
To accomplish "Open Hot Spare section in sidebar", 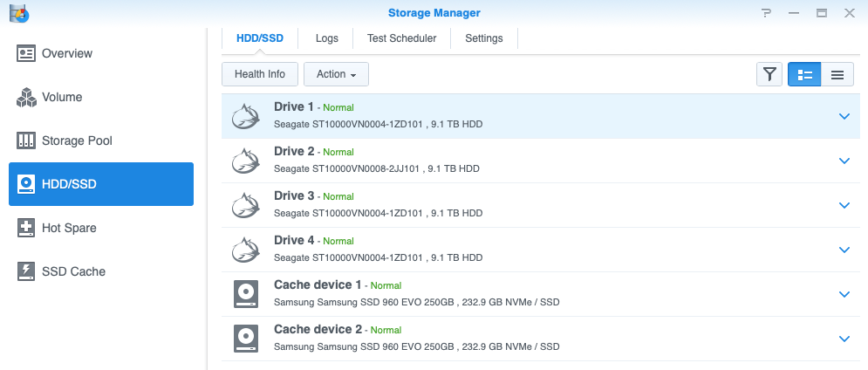I will tap(101, 228).
